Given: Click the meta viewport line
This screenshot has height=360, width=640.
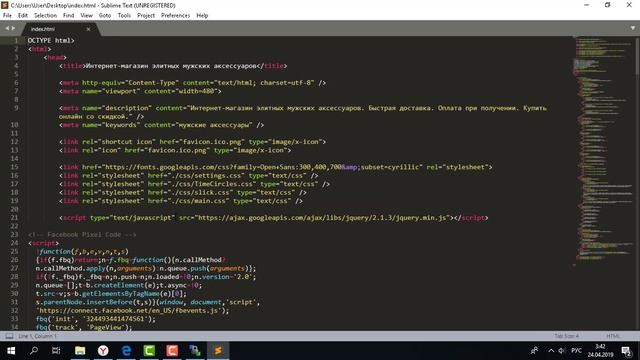Looking at the screenshot, I should [x=140, y=91].
